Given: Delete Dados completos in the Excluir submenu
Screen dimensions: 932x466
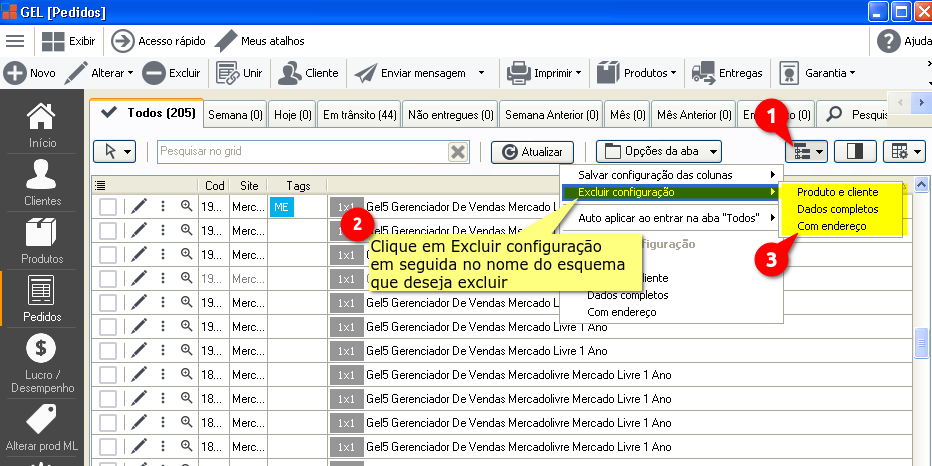Looking at the screenshot, I should click(x=837, y=209).
